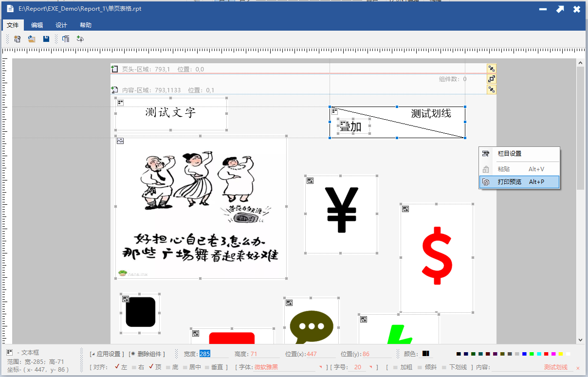
Task: Click the middle yellow resize button at canvas right edge
Action: pos(492,79)
